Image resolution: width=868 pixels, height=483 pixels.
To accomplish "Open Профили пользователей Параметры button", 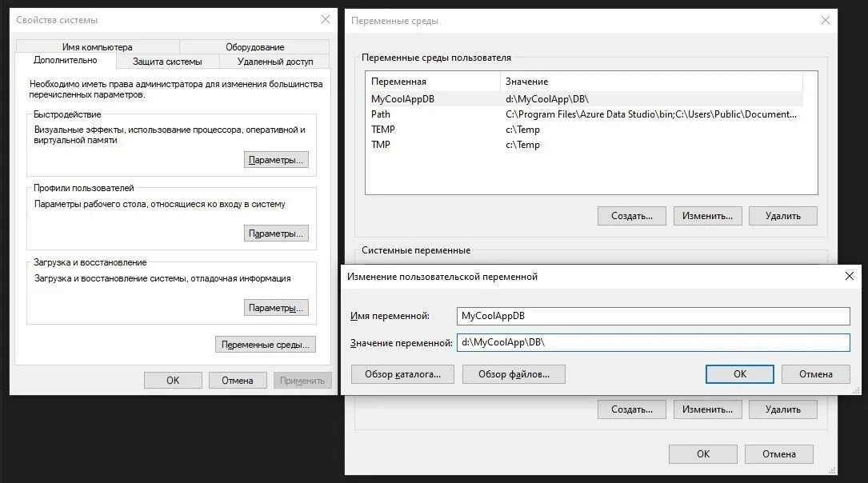I will (x=276, y=234).
